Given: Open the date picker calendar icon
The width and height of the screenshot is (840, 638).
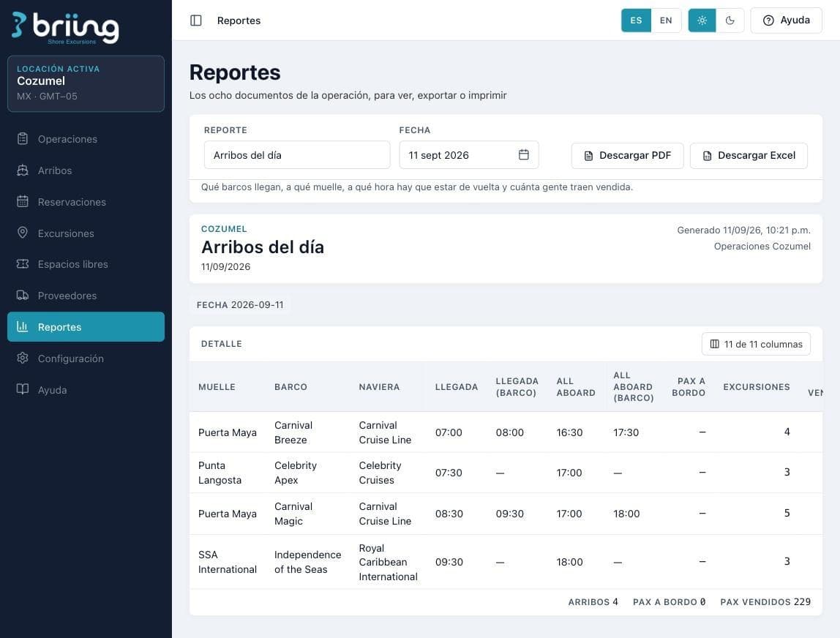Looking at the screenshot, I should (x=524, y=155).
